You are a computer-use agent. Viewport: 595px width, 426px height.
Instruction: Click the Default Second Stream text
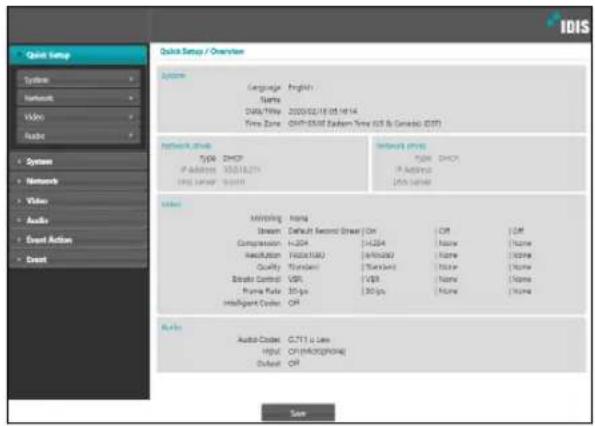[x=324, y=231]
